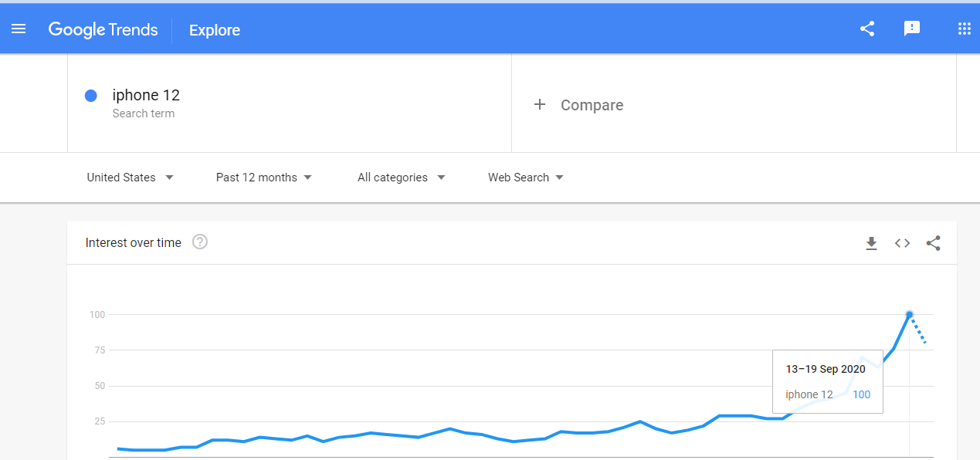Go to the Explore section
The height and width of the screenshot is (460, 980).
(x=215, y=30)
